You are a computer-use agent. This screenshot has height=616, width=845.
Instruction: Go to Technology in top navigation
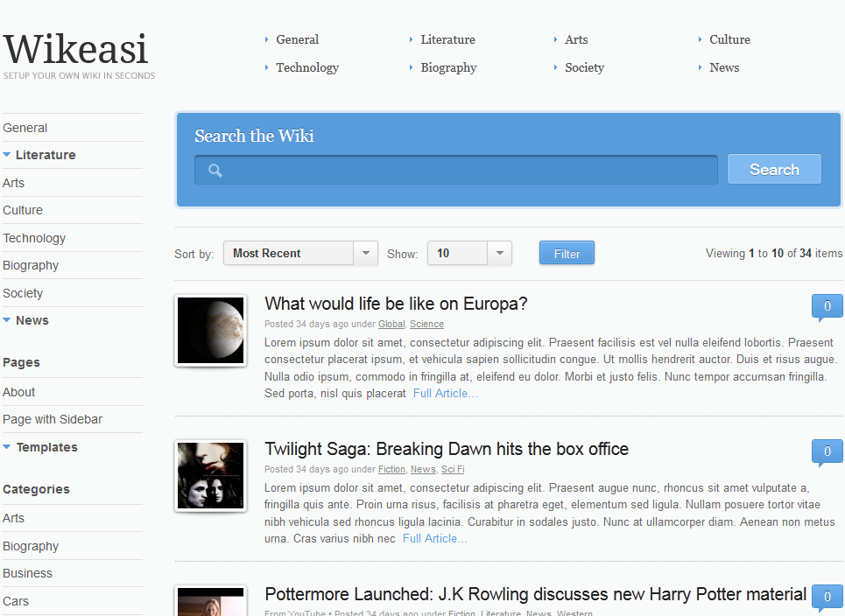pos(307,67)
